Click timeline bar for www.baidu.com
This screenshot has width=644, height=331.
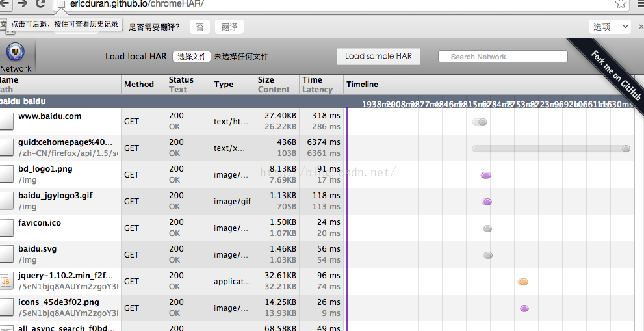point(480,122)
